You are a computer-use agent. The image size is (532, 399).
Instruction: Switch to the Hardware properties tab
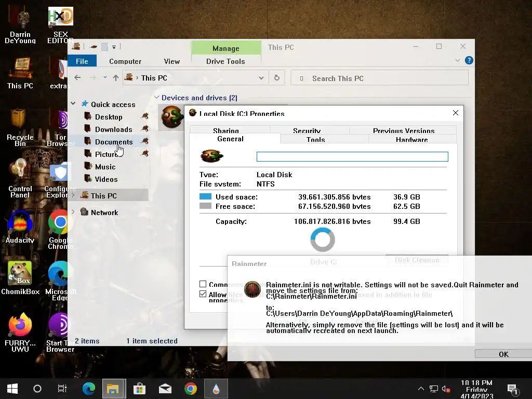412,139
